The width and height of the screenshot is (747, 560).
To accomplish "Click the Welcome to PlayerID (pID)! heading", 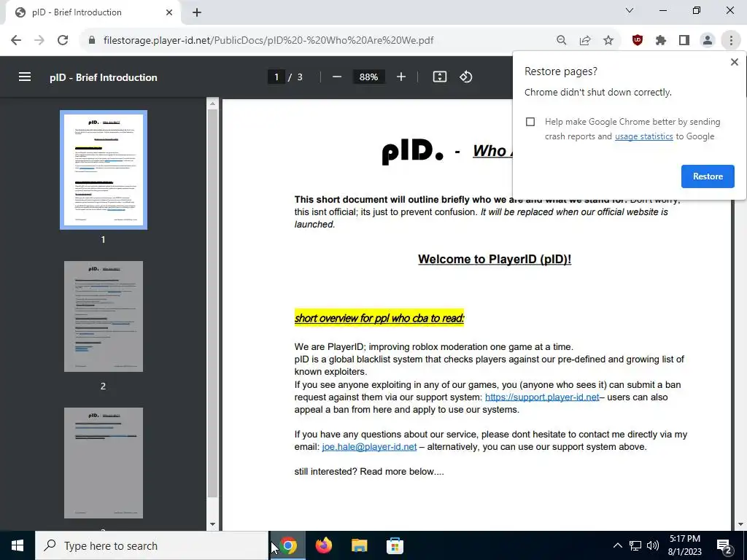I will tap(495, 259).
